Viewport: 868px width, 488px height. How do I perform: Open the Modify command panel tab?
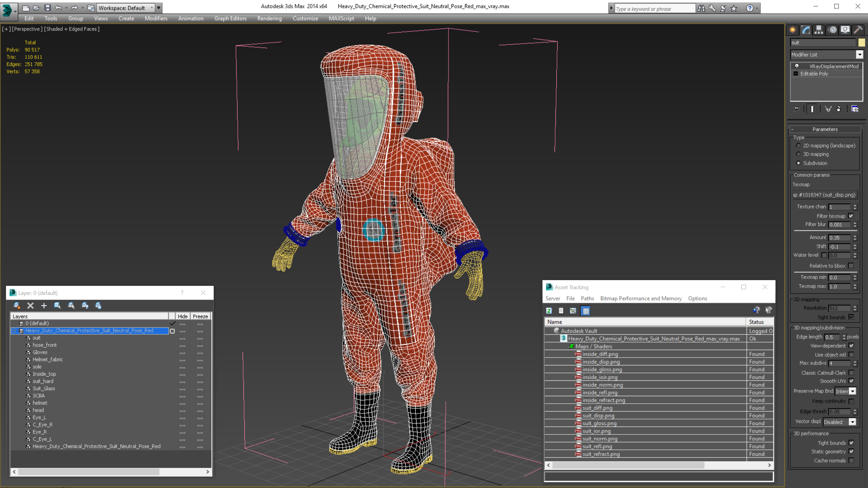[x=806, y=30]
